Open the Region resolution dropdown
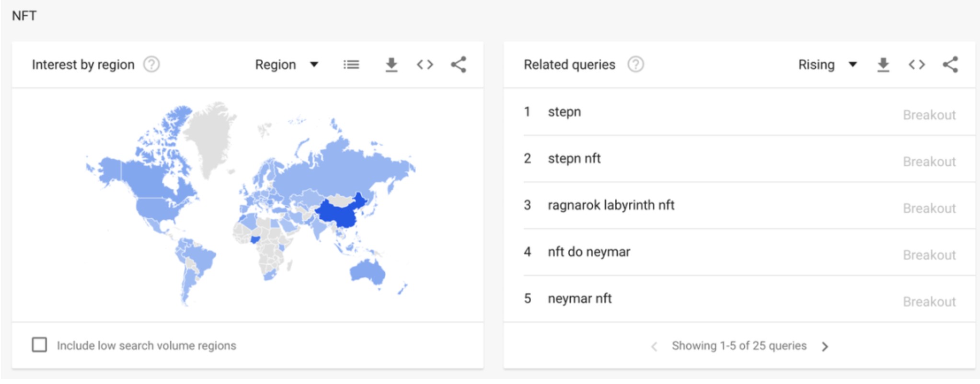 pos(287,65)
